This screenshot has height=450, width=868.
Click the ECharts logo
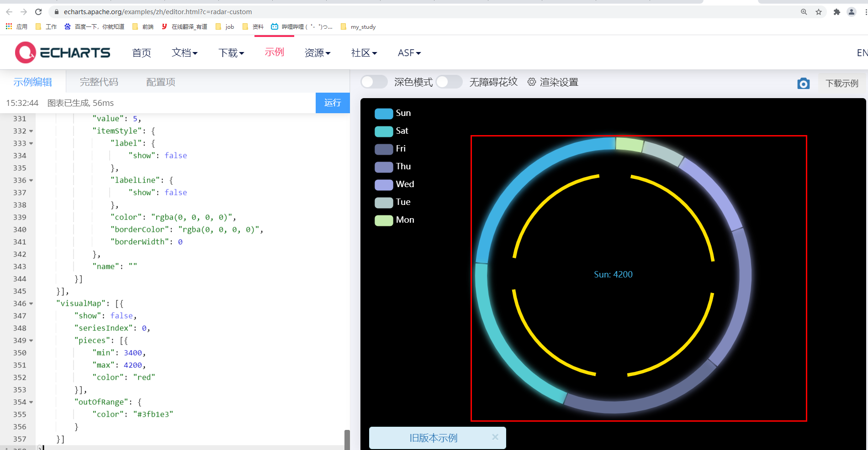63,52
